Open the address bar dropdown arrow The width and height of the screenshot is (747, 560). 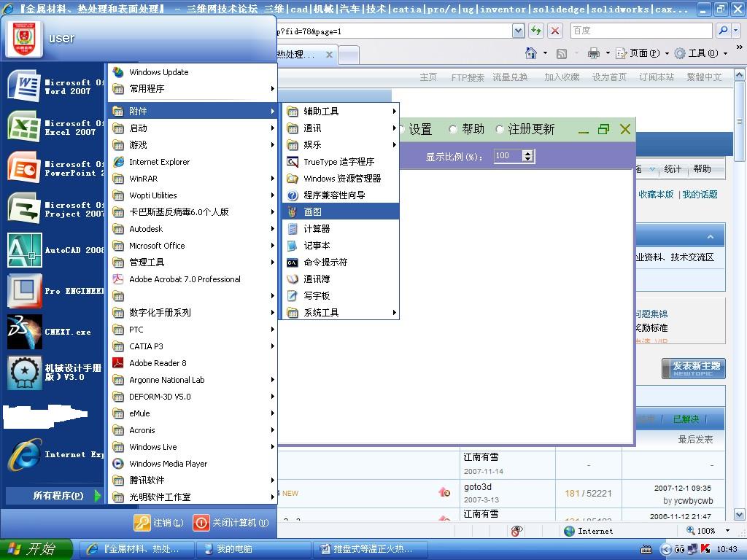(519, 31)
